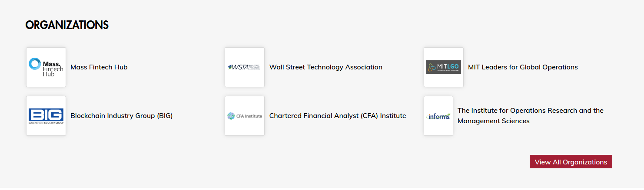644x190 pixels.
Task: Click the 'Management Sciences' second line text
Action: pos(494,121)
